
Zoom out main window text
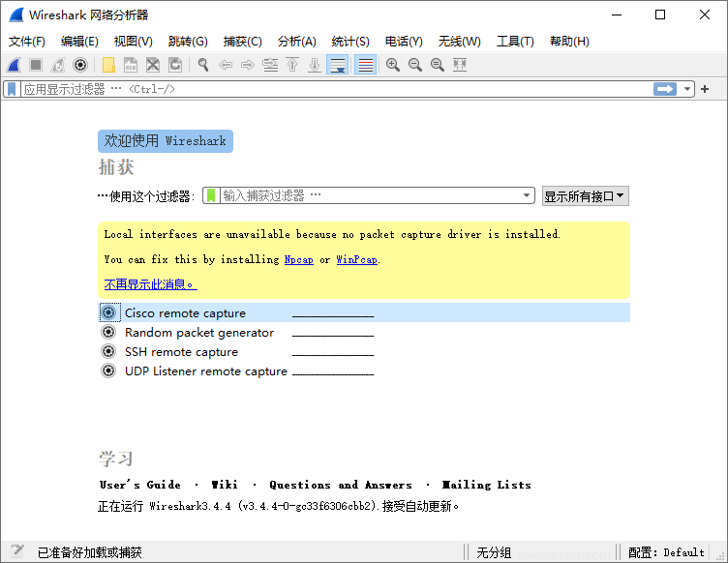pos(415,65)
